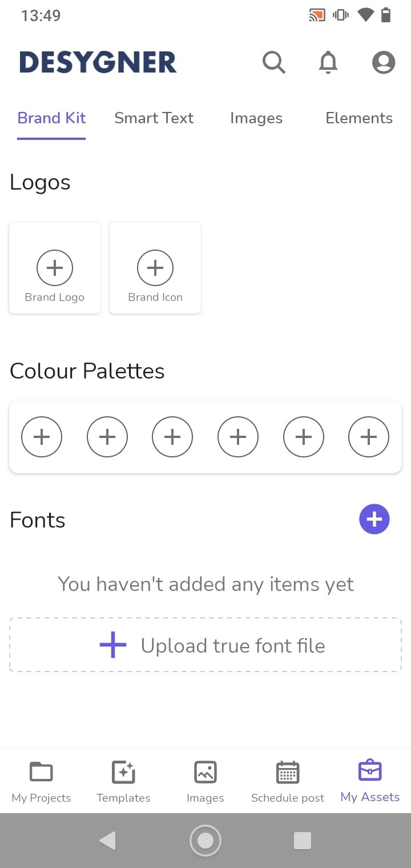Open Images in bottom navigation
This screenshot has height=868, width=411.
(x=205, y=773)
